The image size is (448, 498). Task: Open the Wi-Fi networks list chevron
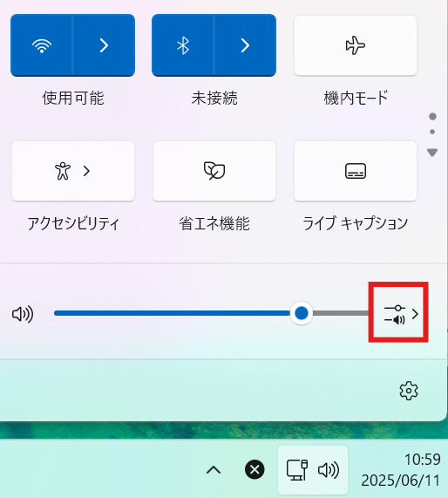pyautogui.click(x=105, y=45)
